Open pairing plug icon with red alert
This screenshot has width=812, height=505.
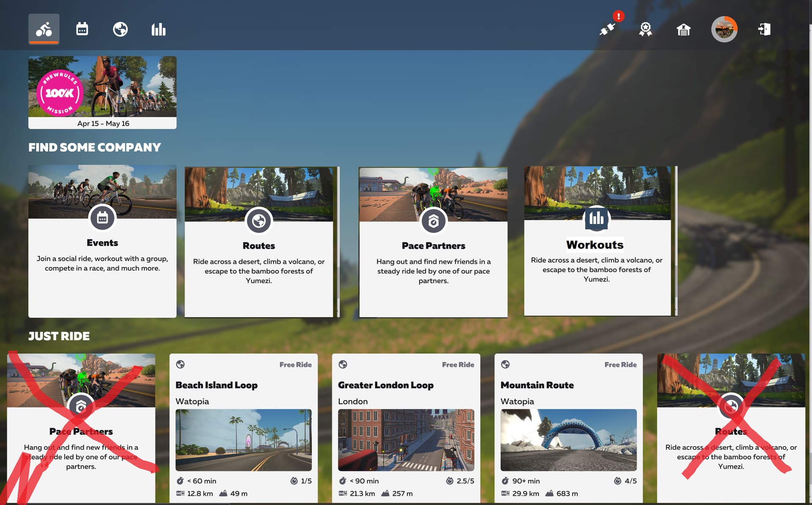click(x=608, y=29)
